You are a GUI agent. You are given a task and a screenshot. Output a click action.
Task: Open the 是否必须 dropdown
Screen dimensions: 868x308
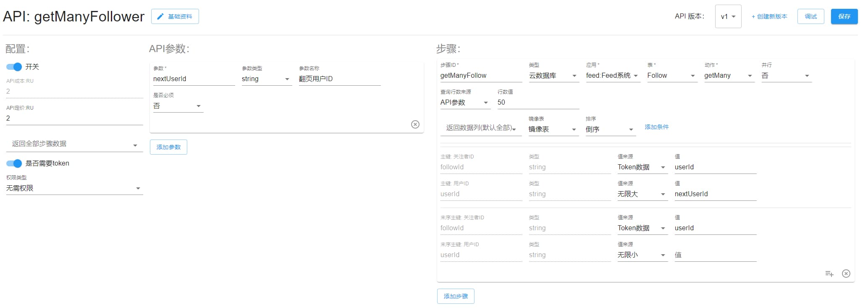(x=178, y=106)
